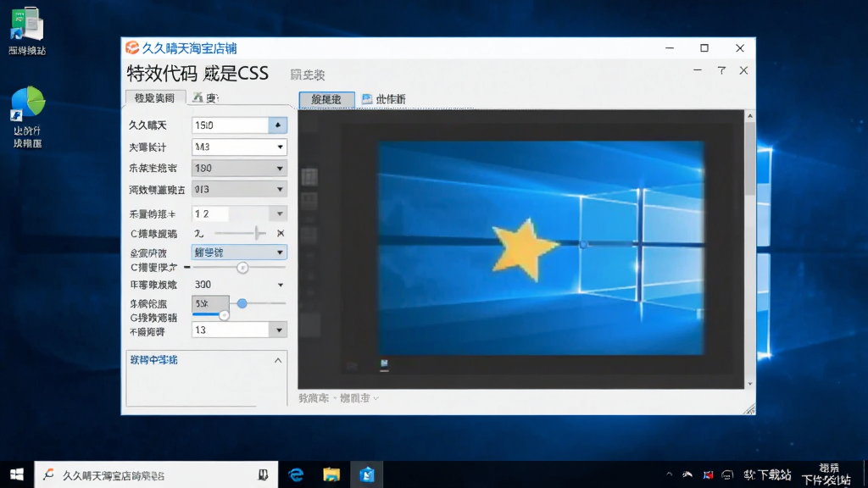Select the top desktop shortcut icon
Viewport: 868px width, 488px height.
[x=26, y=31]
